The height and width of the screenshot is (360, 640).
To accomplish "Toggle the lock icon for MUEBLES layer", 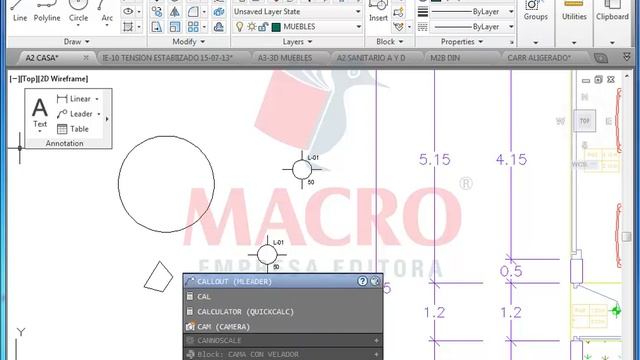I will [263, 27].
